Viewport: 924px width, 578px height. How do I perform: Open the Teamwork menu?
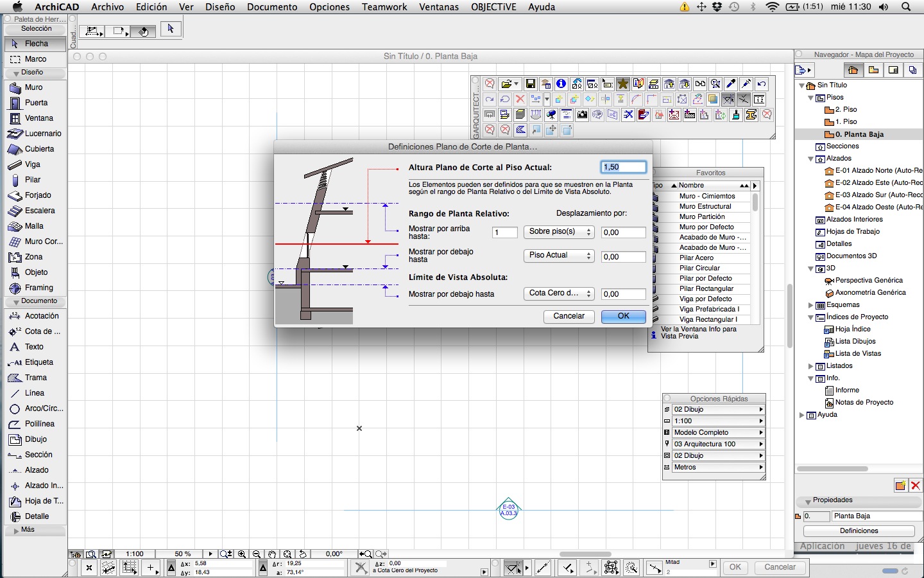384,7
